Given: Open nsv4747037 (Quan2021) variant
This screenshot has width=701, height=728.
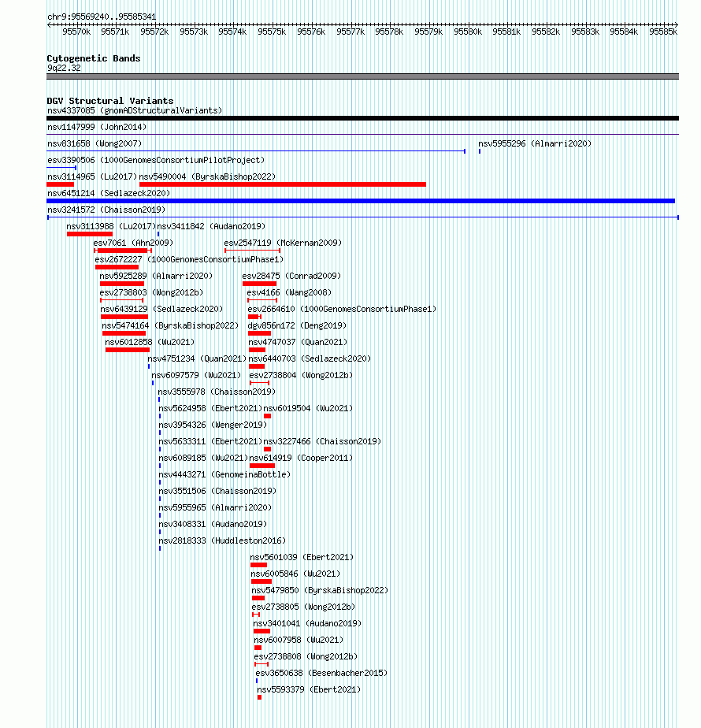Looking at the screenshot, I should click(x=298, y=342).
